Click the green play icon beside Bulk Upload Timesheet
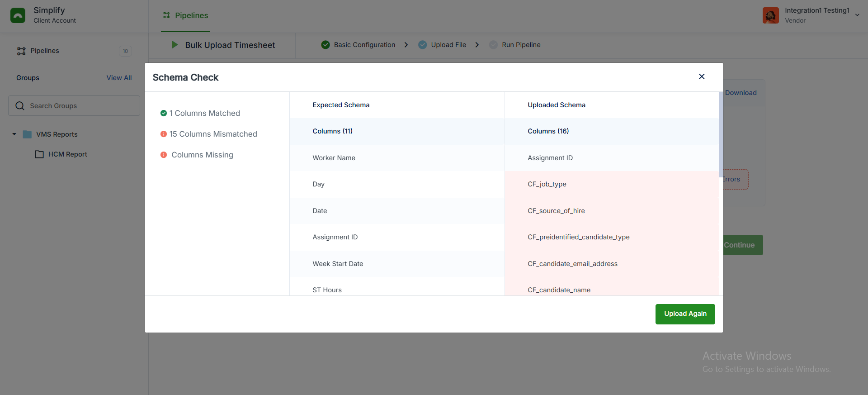 pos(175,45)
